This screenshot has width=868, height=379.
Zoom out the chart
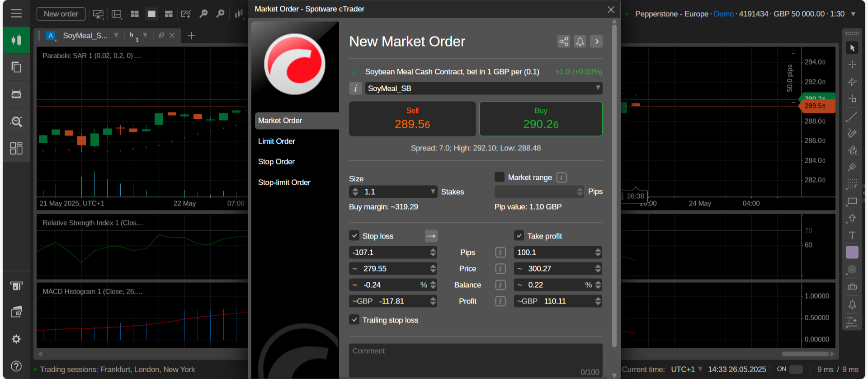204,14
